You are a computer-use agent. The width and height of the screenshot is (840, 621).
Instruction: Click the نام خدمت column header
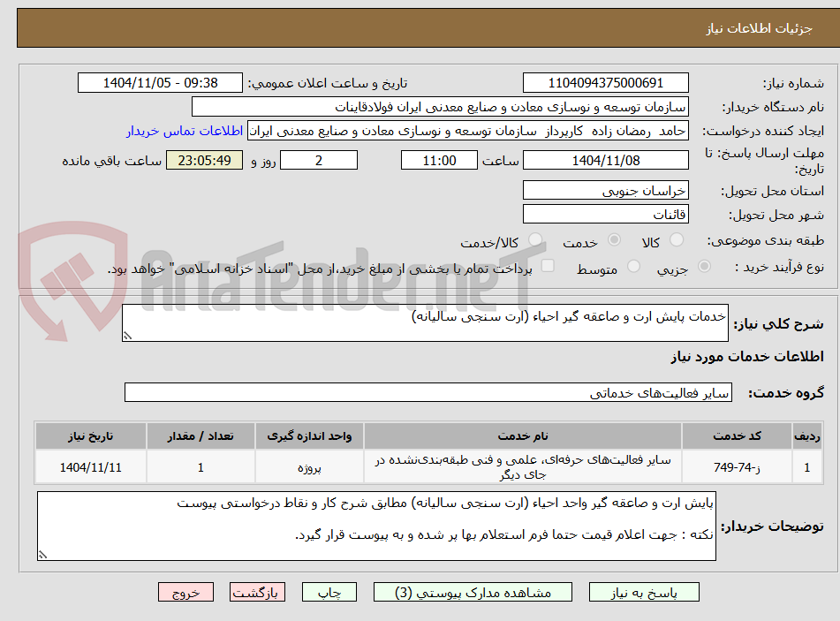tap(523, 436)
